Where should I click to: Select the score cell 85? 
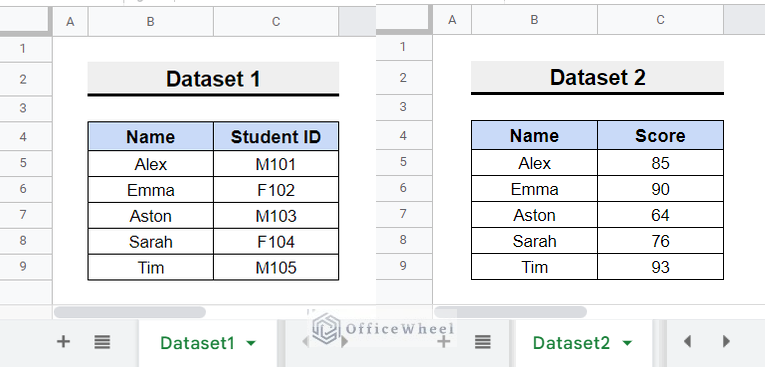coord(660,163)
